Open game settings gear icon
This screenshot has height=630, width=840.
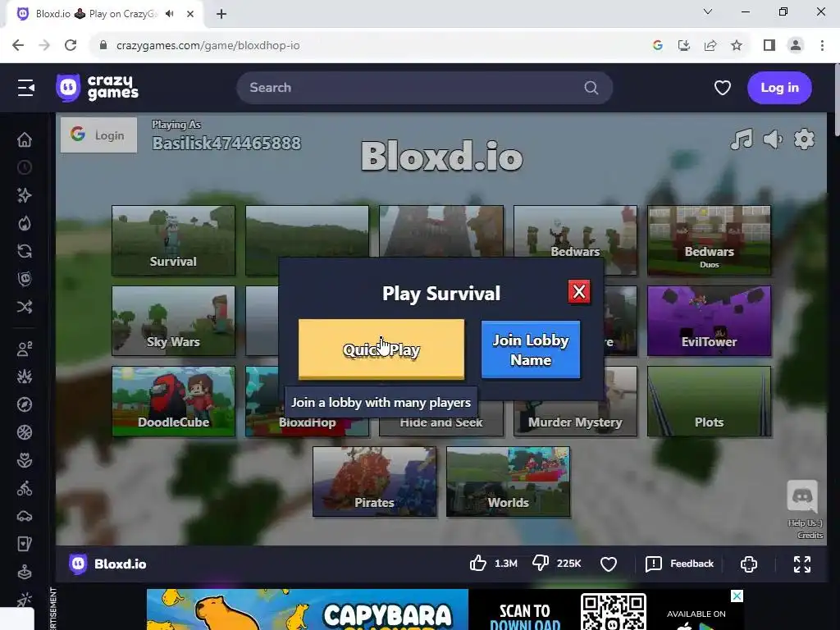click(x=804, y=139)
